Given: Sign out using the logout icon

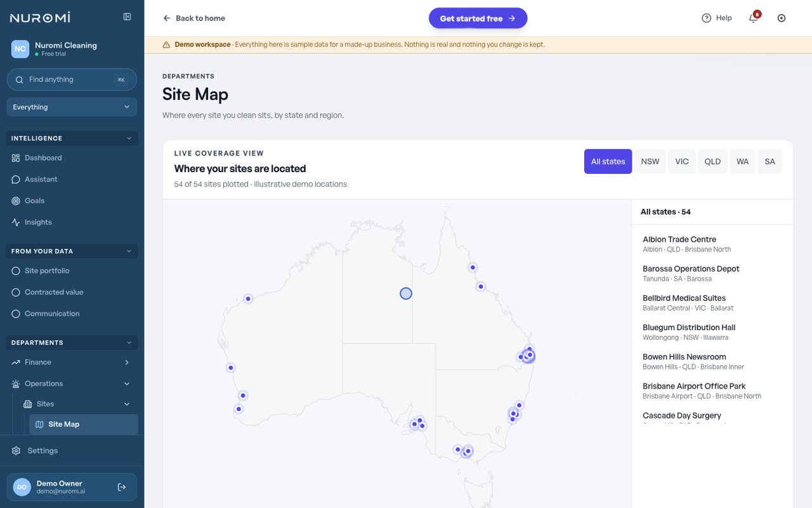Looking at the screenshot, I should click(x=122, y=487).
